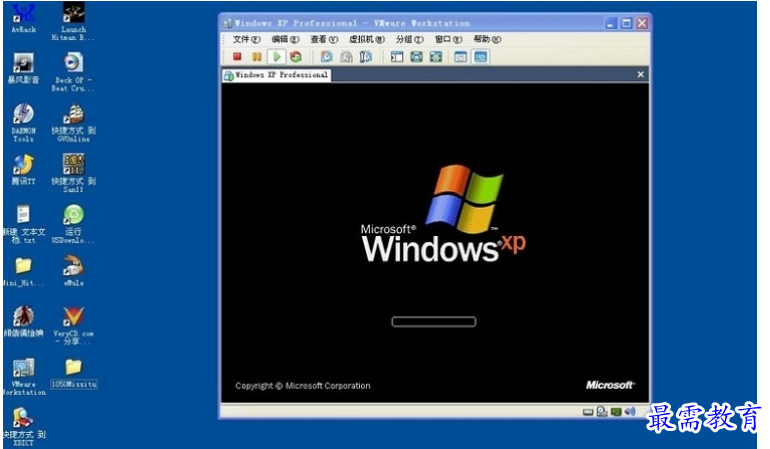Click the Summary view toolbar icon

pyautogui.click(x=461, y=57)
